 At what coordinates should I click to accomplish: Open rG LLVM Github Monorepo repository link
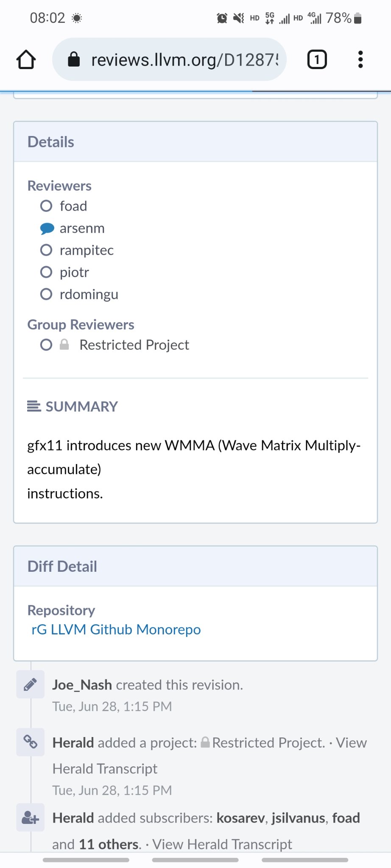point(116,629)
